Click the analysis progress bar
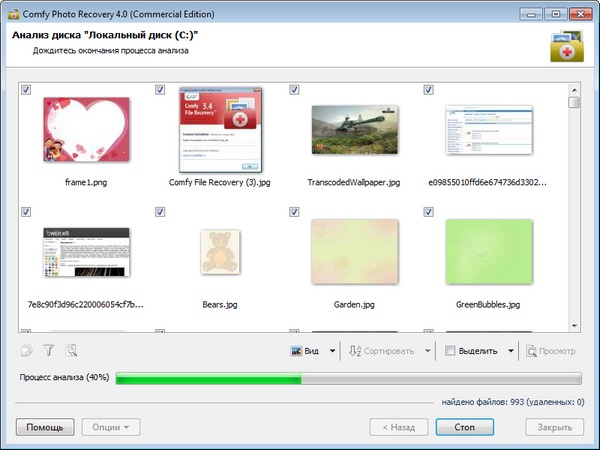 348,379
